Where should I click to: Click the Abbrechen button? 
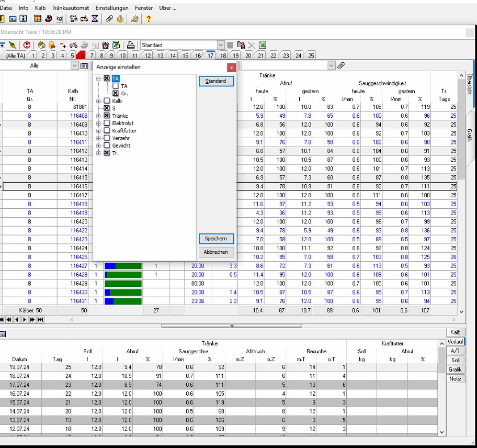[x=215, y=252]
